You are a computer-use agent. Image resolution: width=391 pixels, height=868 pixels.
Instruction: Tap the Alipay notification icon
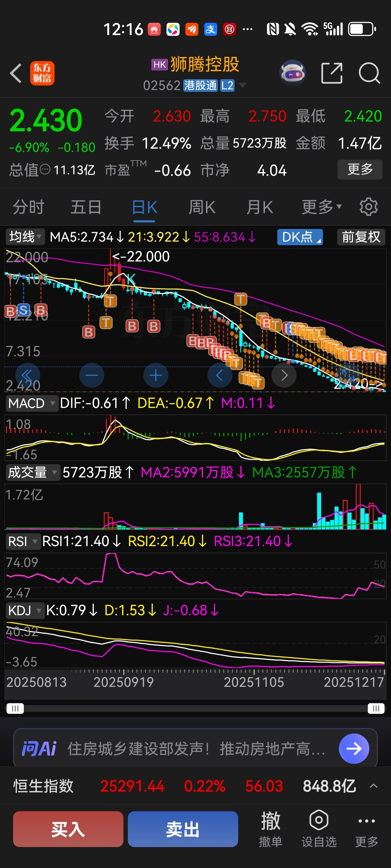210,29
